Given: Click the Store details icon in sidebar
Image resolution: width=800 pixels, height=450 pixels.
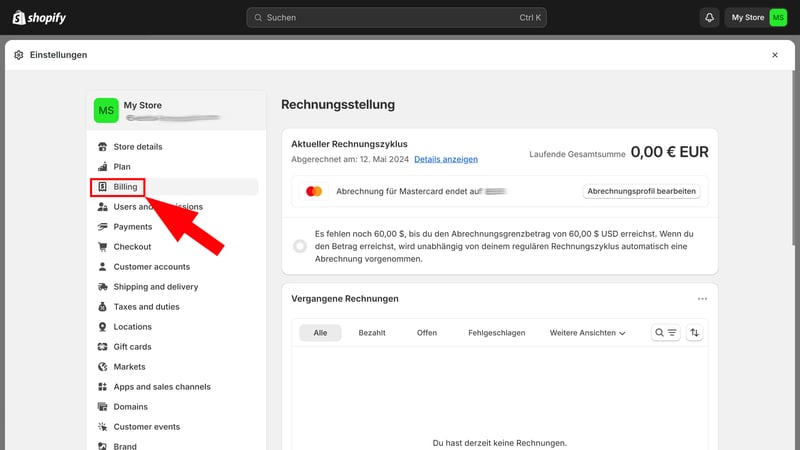Looking at the screenshot, I should coord(103,147).
